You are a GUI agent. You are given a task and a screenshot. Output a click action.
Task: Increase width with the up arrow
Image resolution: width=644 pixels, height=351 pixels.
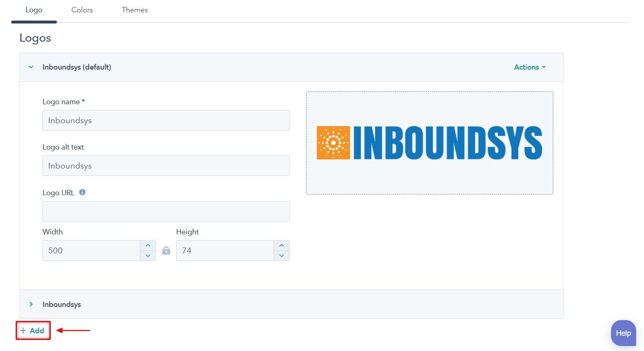[148, 246]
